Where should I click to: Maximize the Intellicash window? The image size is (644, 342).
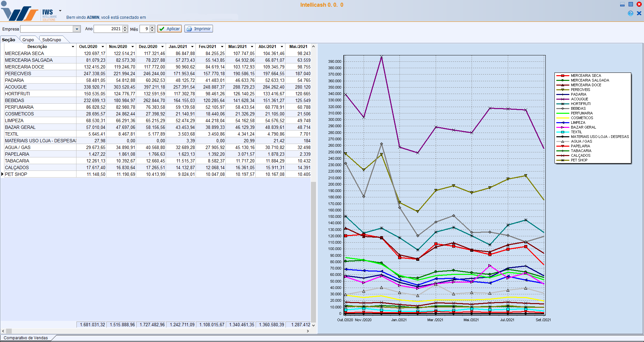[x=631, y=4]
